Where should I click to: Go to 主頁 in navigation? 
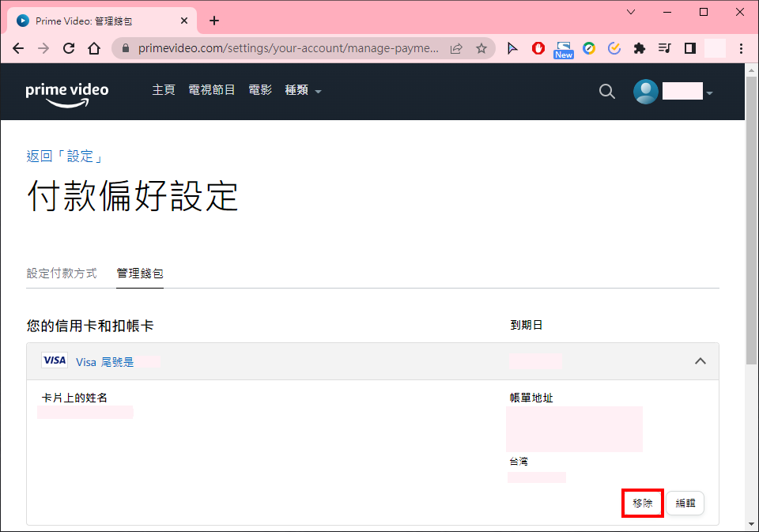pyautogui.click(x=164, y=90)
